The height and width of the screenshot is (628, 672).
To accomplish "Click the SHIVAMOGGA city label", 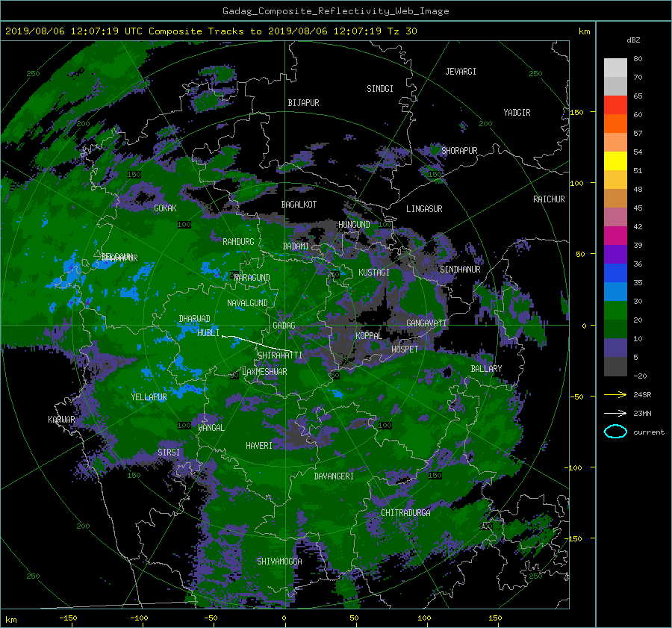I will click(279, 561).
